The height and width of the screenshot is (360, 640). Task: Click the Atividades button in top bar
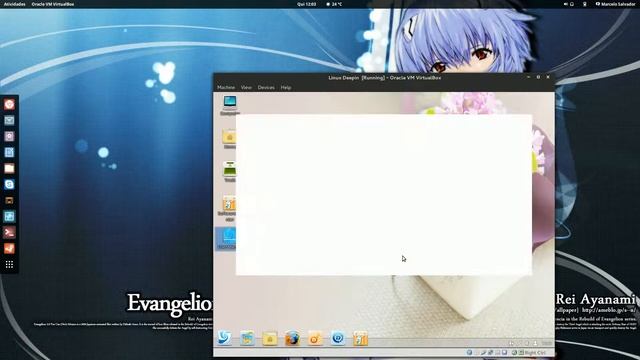pos(15,4)
